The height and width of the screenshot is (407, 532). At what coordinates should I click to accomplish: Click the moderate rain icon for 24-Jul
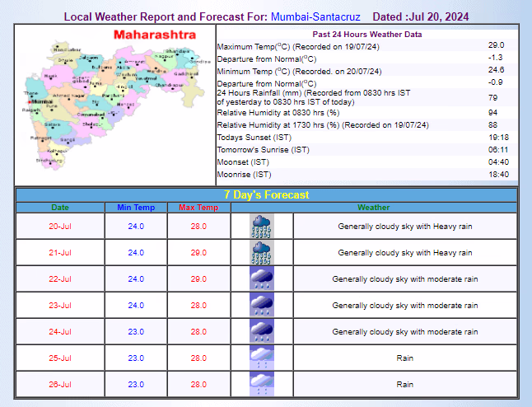(x=262, y=332)
